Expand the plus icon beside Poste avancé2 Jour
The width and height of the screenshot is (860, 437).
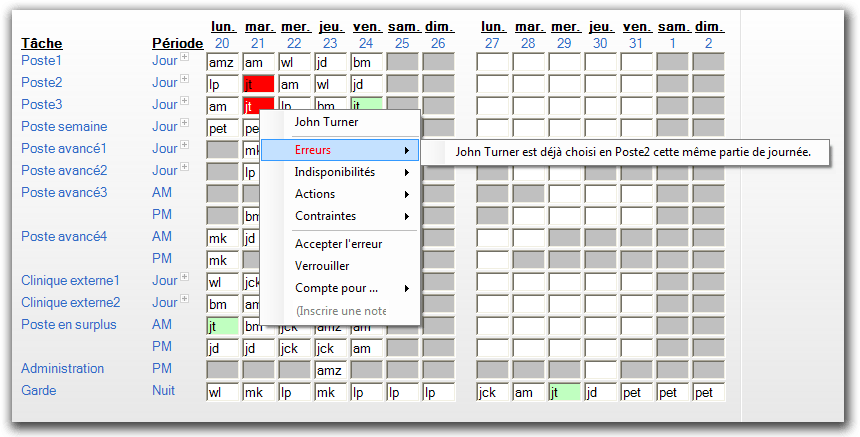tap(185, 167)
